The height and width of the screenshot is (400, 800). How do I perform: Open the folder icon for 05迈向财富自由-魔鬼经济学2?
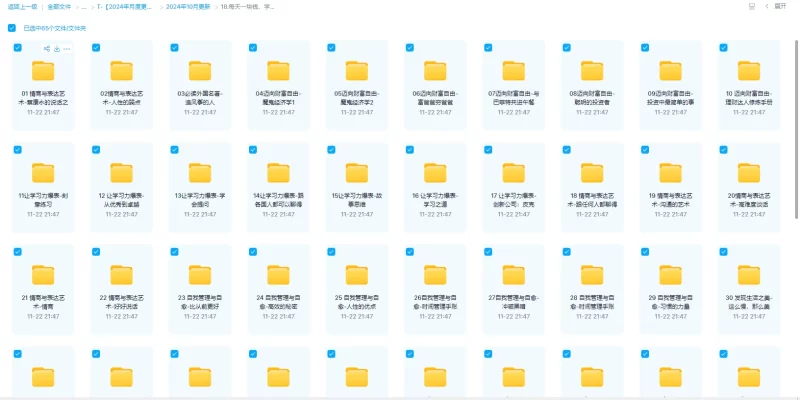click(x=357, y=71)
